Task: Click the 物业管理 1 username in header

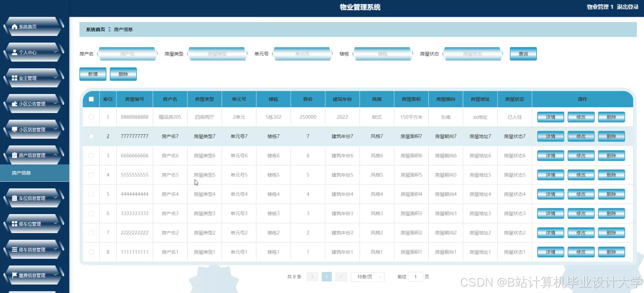Action: [x=600, y=7]
